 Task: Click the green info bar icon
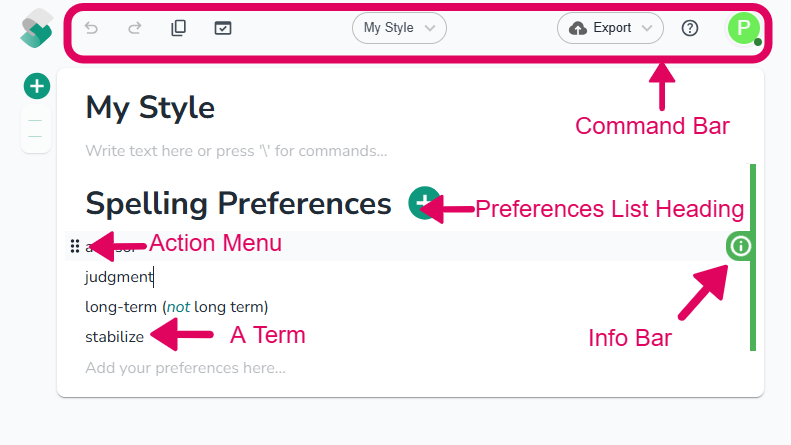pos(740,246)
